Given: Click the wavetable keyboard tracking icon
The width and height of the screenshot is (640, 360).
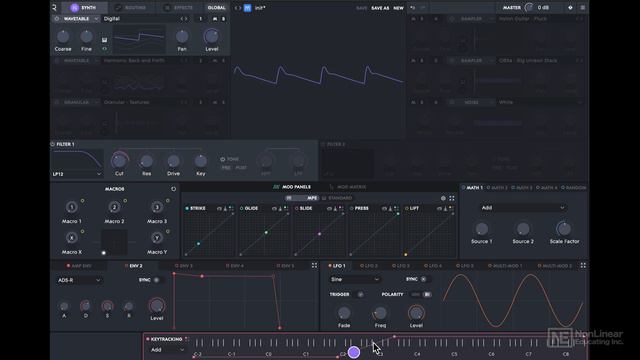Looking at the screenshot, I should pos(104,40).
